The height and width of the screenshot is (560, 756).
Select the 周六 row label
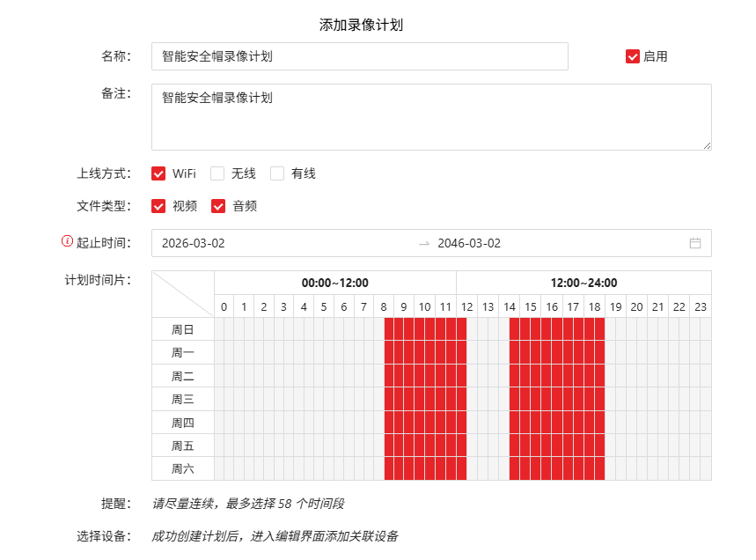click(x=183, y=468)
